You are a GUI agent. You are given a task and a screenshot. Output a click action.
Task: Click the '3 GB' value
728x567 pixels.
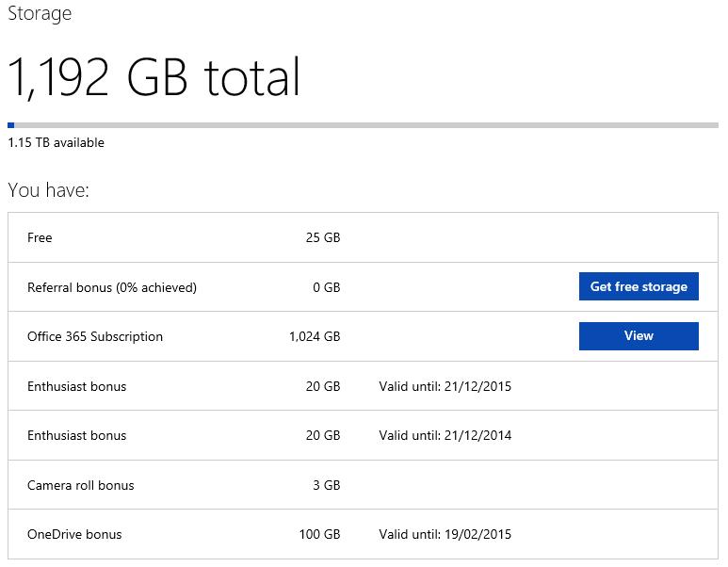(327, 485)
